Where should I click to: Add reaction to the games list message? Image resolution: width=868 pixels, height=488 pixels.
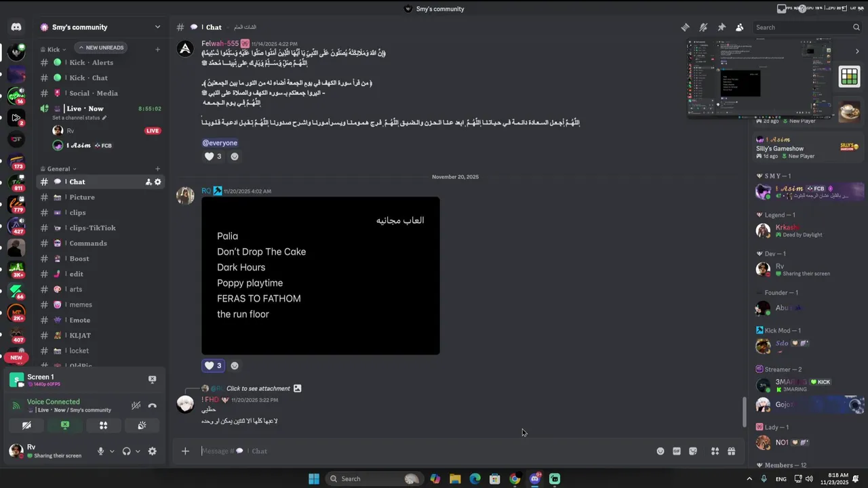coord(235,365)
